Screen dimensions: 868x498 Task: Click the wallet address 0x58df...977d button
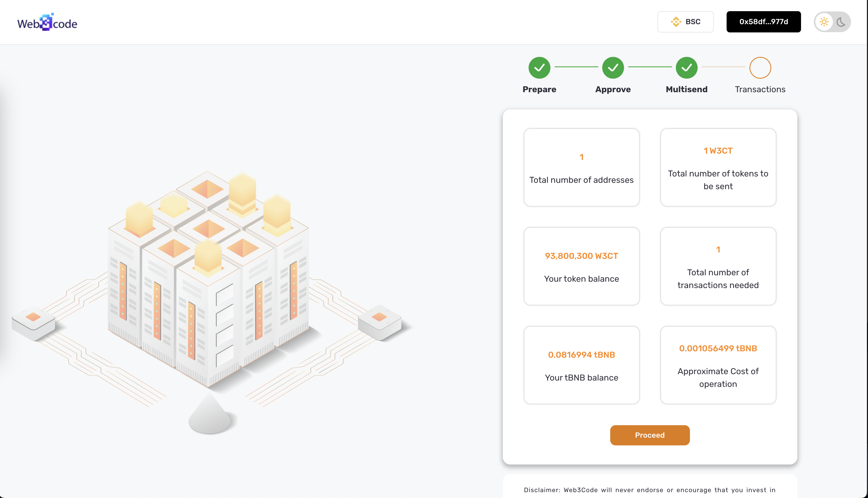pos(763,22)
